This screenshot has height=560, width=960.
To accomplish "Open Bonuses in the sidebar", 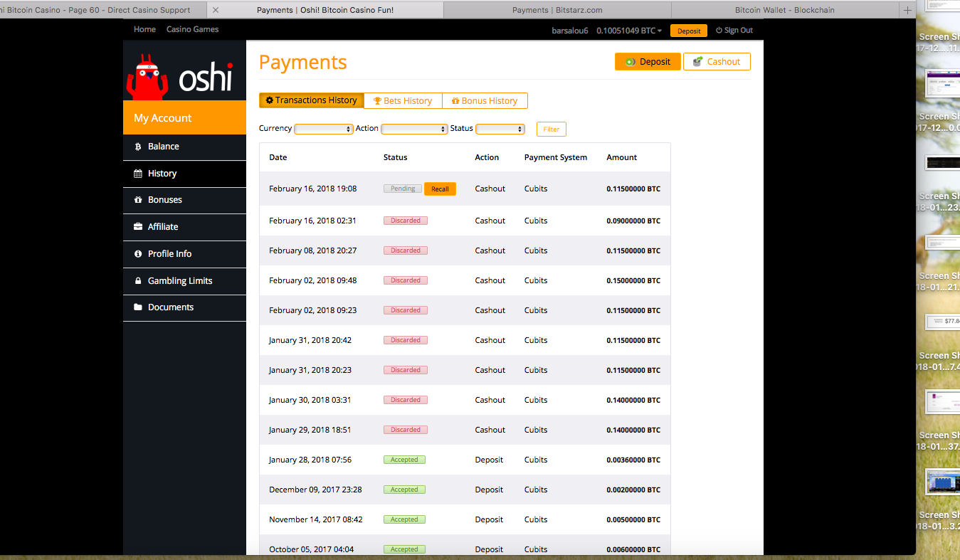I will tap(184, 200).
